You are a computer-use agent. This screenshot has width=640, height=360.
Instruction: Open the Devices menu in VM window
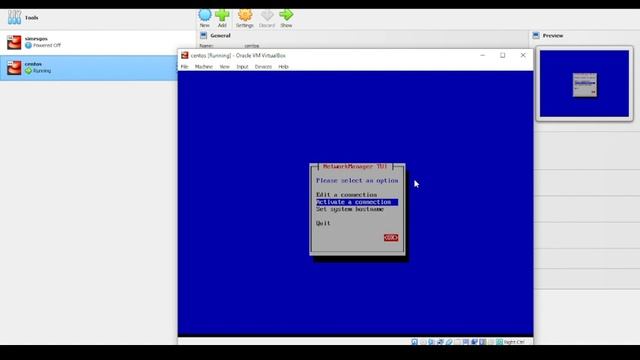(x=263, y=67)
